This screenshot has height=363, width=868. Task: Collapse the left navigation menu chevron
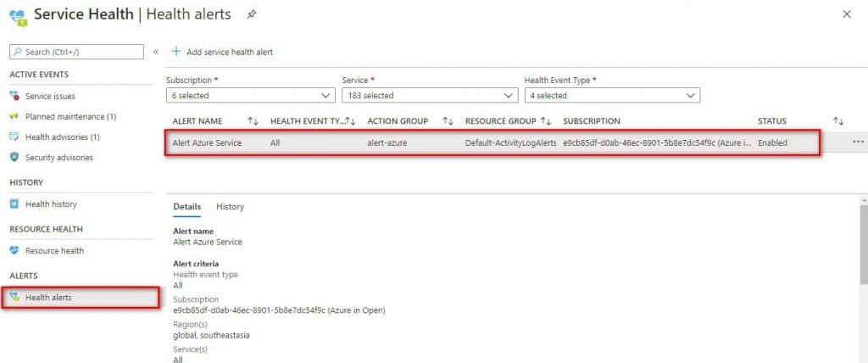[x=156, y=52]
